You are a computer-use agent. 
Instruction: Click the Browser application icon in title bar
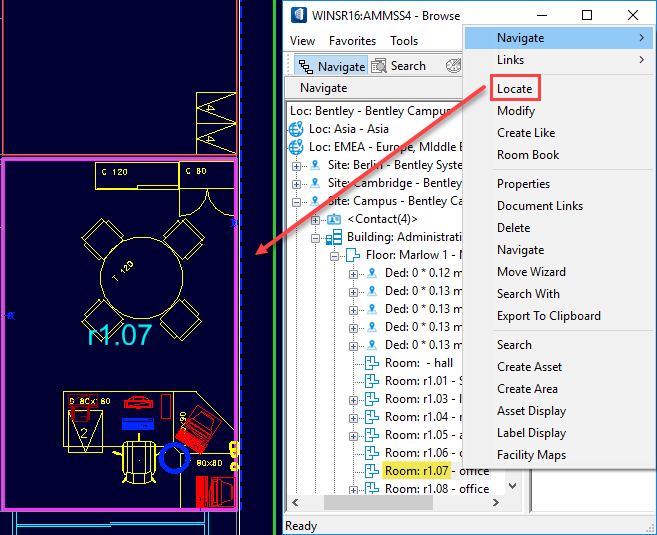click(x=296, y=15)
